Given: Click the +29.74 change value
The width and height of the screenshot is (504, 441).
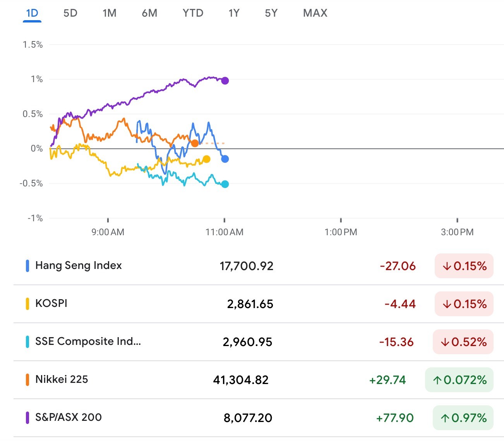Looking at the screenshot, I should (x=387, y=380).
